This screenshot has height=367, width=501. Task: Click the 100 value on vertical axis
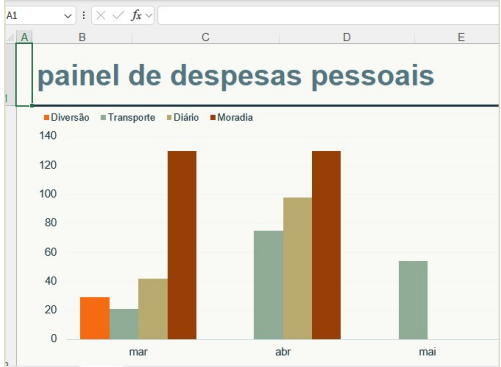pos(48,194)
